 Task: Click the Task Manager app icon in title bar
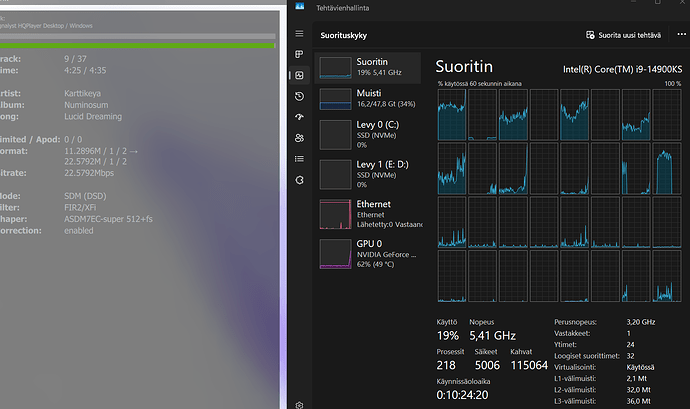(300, 6)
